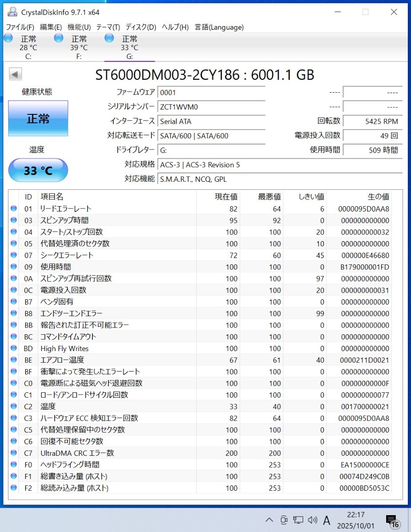Viewport: 411px width, 532px height.
Task: Click status icon for 総書き込み量 (ホスト) row
Action: coord(14,476)
